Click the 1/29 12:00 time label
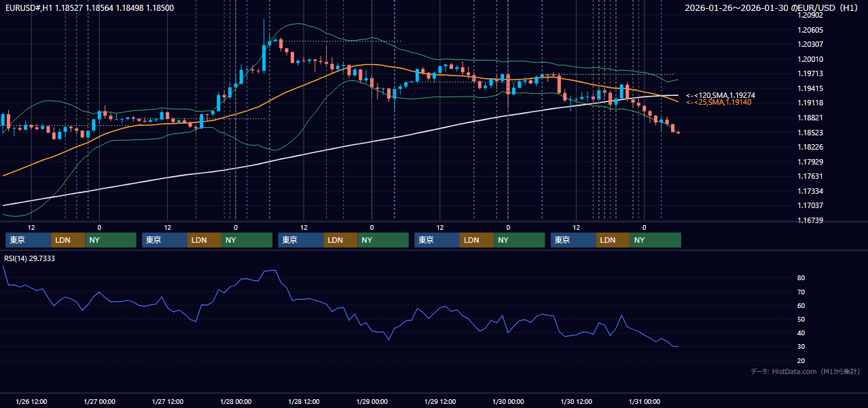 [x=439, y=402]
